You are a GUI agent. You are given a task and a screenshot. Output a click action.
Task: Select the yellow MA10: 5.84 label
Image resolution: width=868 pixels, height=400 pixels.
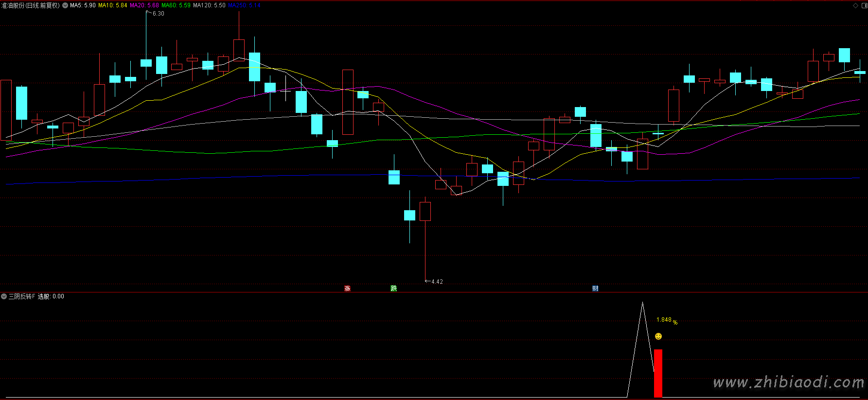(113, 5)
